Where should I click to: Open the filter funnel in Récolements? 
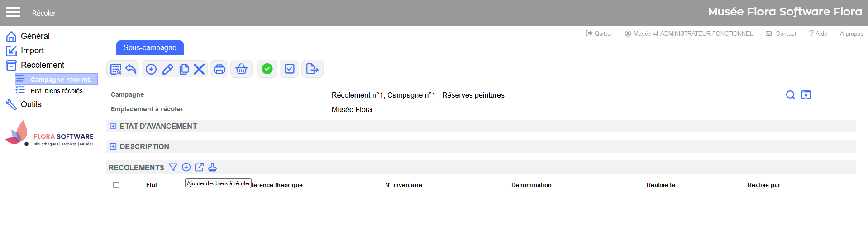click(173, 167)
